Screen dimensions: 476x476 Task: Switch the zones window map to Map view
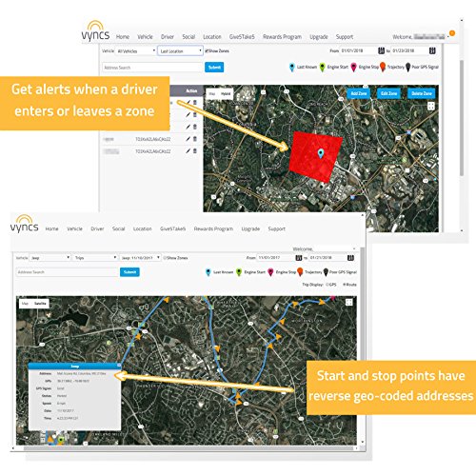click(x=212, y=93)
